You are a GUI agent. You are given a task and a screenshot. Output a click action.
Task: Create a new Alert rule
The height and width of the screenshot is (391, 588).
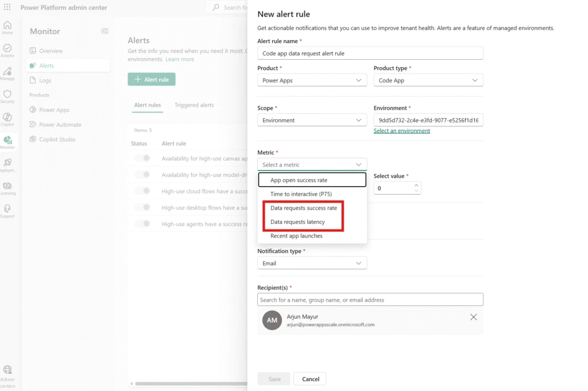click(x=152, y=80)
